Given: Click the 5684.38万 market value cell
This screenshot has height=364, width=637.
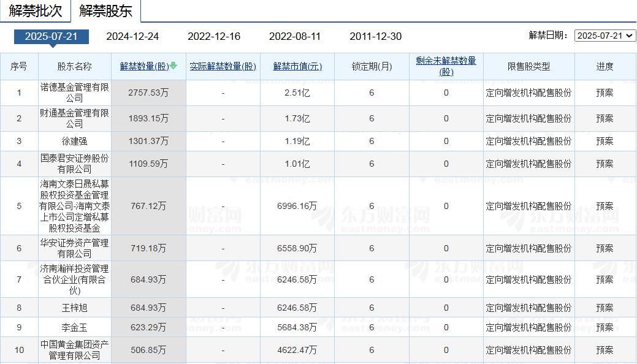Looking at the screenshot, I should click(297, 327).
